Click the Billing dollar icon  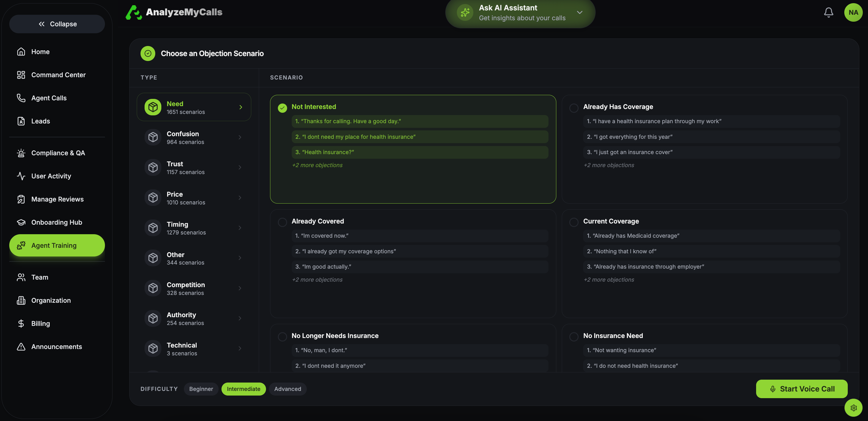21,324
